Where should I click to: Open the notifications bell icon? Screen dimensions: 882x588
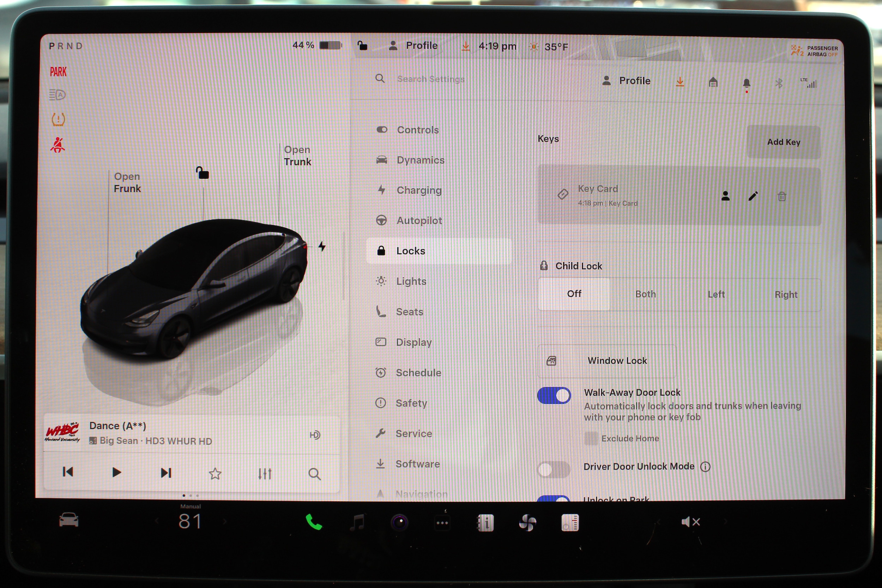[x=746, y=83]
